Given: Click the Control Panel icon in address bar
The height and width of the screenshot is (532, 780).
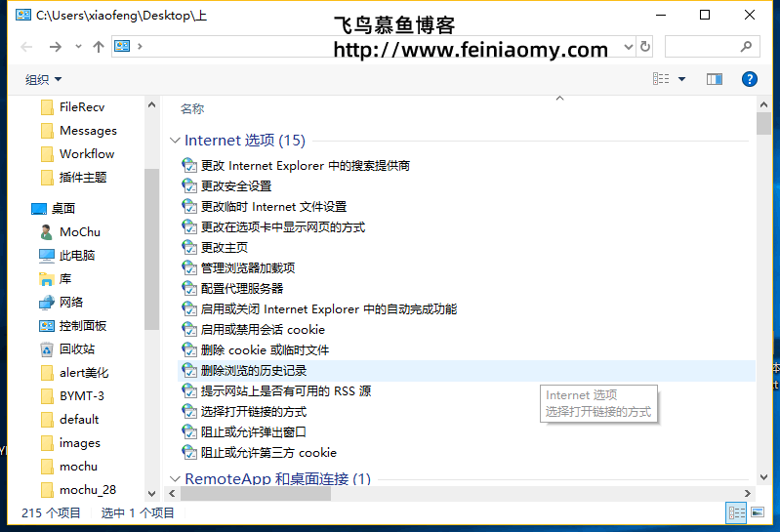Looking at the screenshot, I should (122, 46).
